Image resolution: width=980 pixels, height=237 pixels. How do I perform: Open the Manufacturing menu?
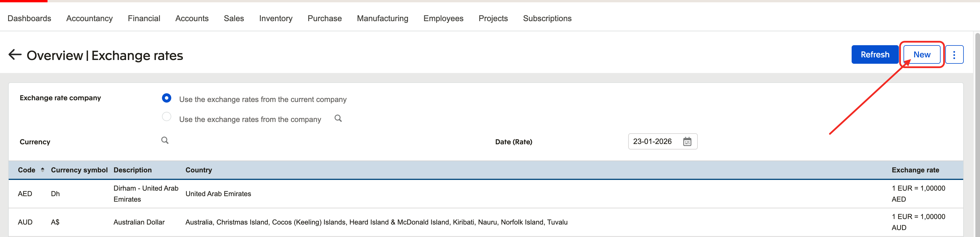tap(382, 18)
